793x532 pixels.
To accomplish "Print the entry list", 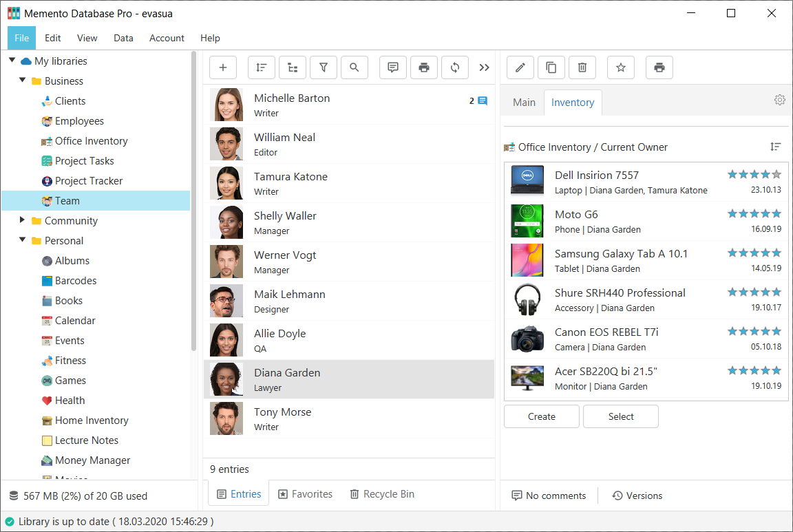I will tap(424, 67).
